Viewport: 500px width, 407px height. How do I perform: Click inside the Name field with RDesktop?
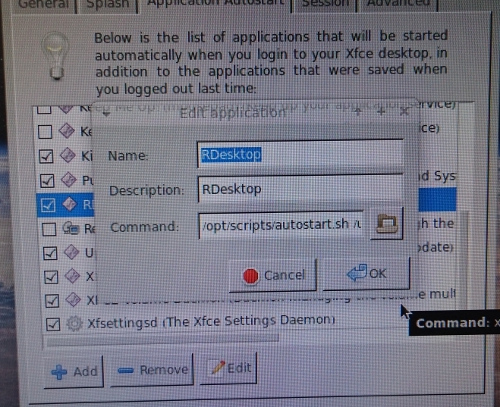[300, 155]
